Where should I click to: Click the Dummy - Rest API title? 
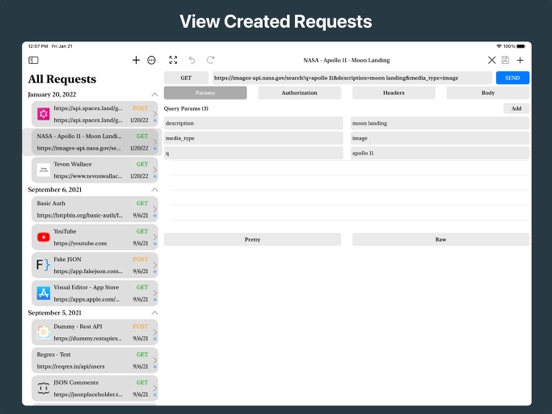78,326
